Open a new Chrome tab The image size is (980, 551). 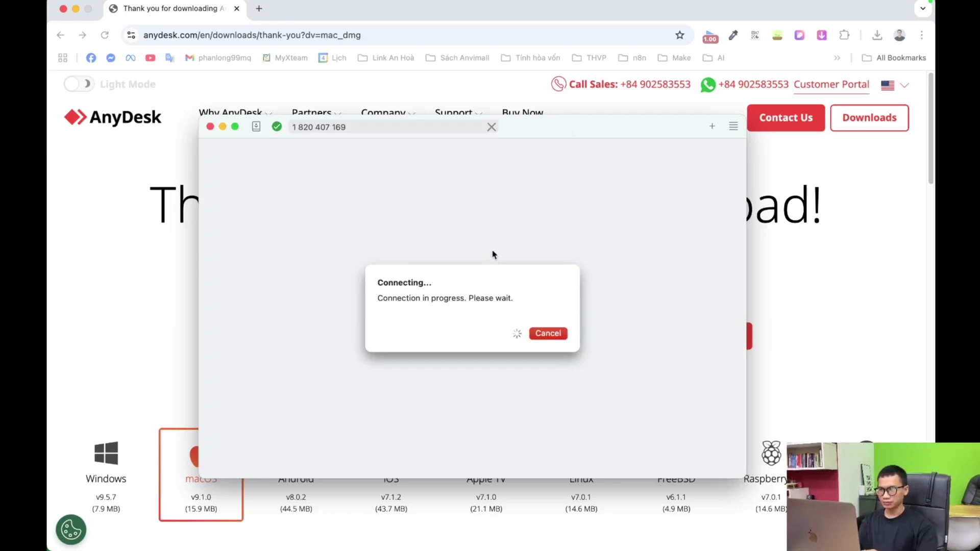tap(259, 9)
